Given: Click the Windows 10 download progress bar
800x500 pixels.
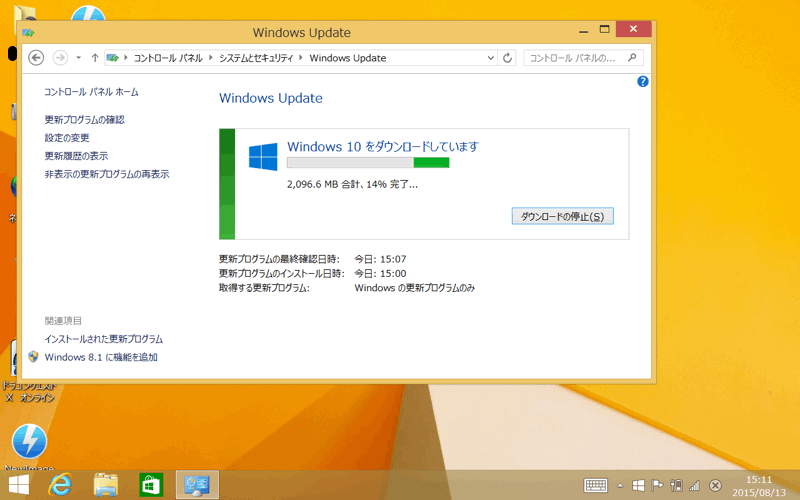Looking at the screenshot, I should (x=367, y=162).
